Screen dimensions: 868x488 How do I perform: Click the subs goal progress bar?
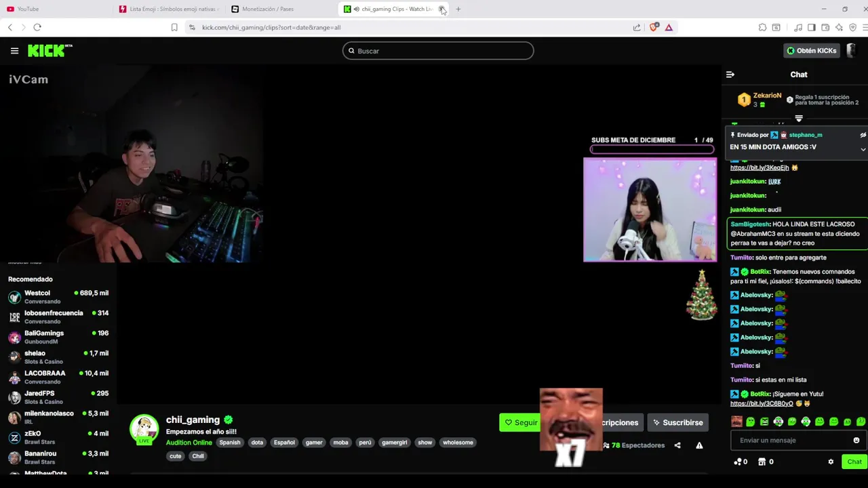pyautogui.click(x=652, y=149)
